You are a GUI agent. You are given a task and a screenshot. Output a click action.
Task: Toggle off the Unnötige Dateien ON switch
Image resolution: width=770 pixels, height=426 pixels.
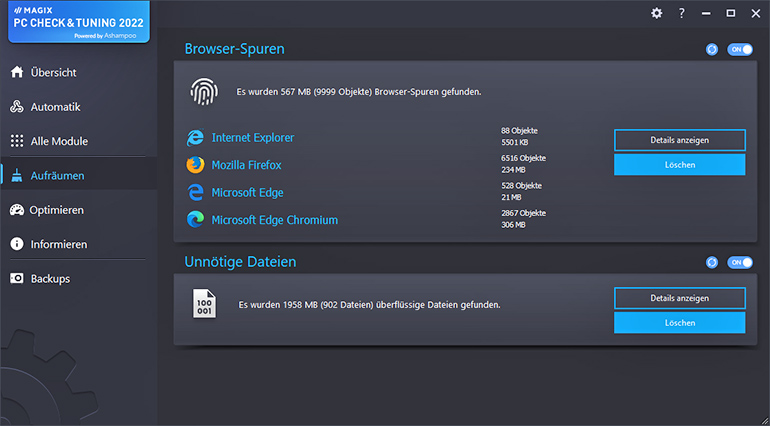(740, 263)
